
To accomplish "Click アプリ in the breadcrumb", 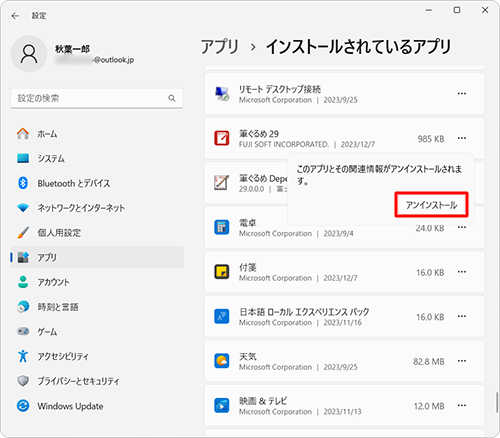I will (220, 46).
